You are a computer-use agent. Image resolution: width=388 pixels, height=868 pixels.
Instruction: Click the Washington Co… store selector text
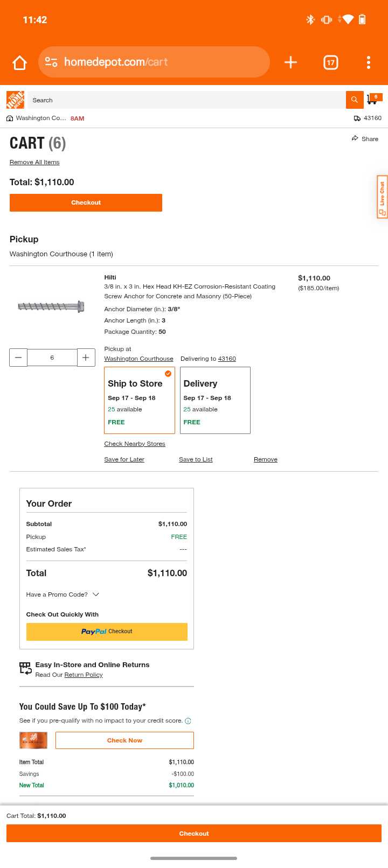click(41, 118)
